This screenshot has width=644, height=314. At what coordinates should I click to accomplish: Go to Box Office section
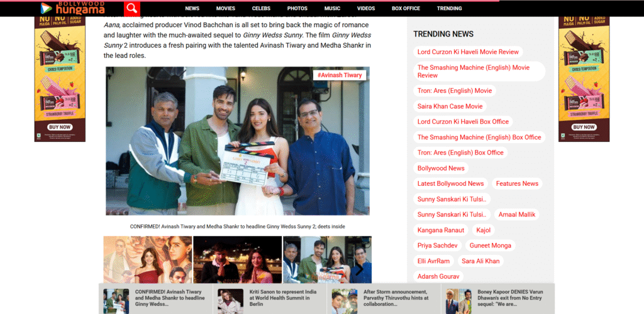pyautogui.click(x=406, y=9)
